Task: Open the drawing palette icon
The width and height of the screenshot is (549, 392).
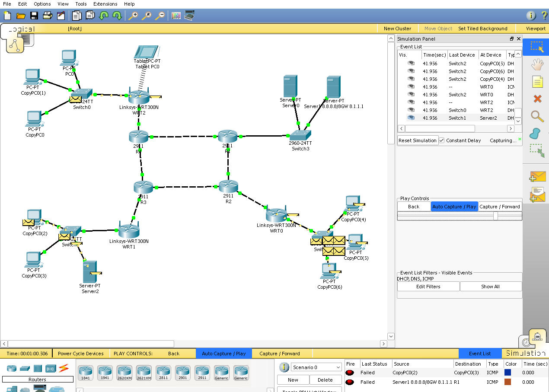Action: [x=176, y=16]
